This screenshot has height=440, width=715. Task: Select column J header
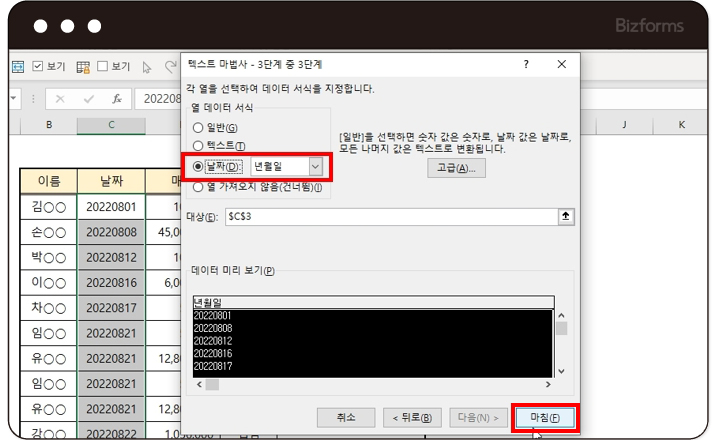coord(624,125)
